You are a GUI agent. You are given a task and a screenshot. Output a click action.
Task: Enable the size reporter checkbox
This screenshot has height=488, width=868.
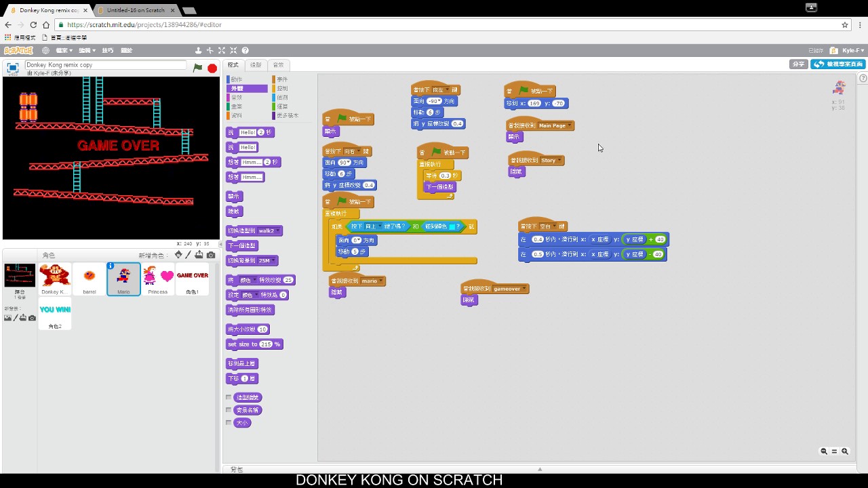click(x=229, y=423)
